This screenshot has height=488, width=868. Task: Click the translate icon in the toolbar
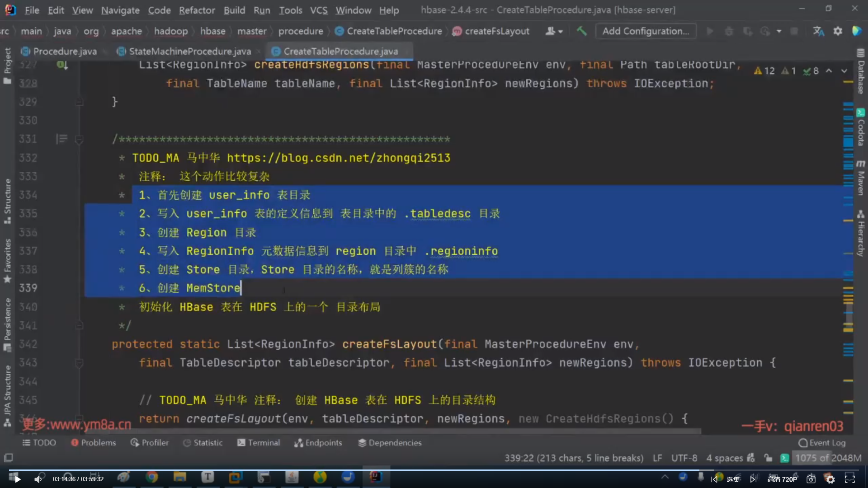click(x=818, y=31)
